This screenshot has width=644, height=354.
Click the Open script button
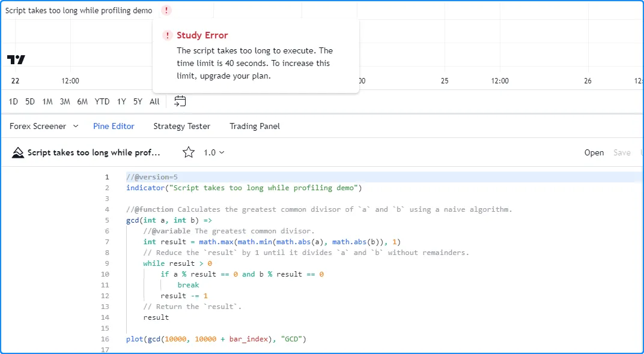click(594, 152)
